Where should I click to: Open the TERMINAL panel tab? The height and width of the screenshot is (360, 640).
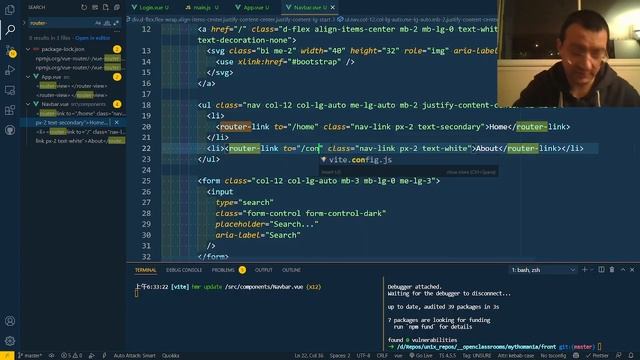[x=146, y=270]
